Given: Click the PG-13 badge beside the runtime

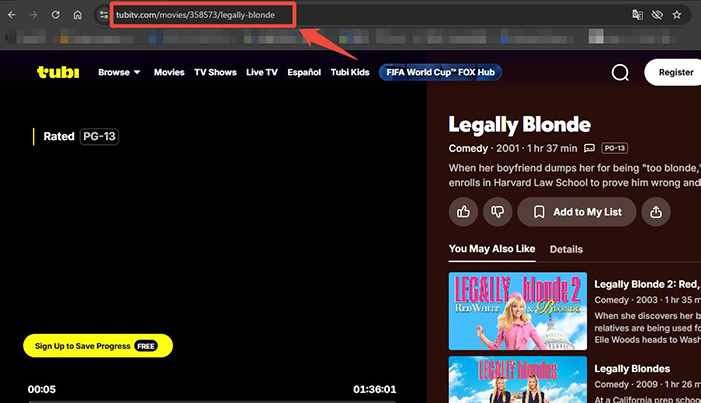Looking at the screenshot, I should pos(615,148).
